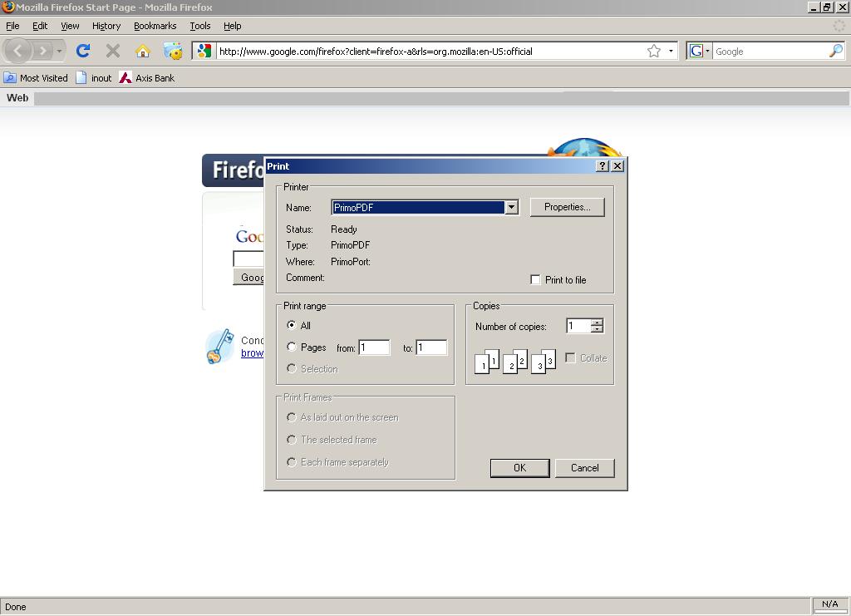Open printer Properties button
The height and width of the screenshot is (616, 851).
567,207
